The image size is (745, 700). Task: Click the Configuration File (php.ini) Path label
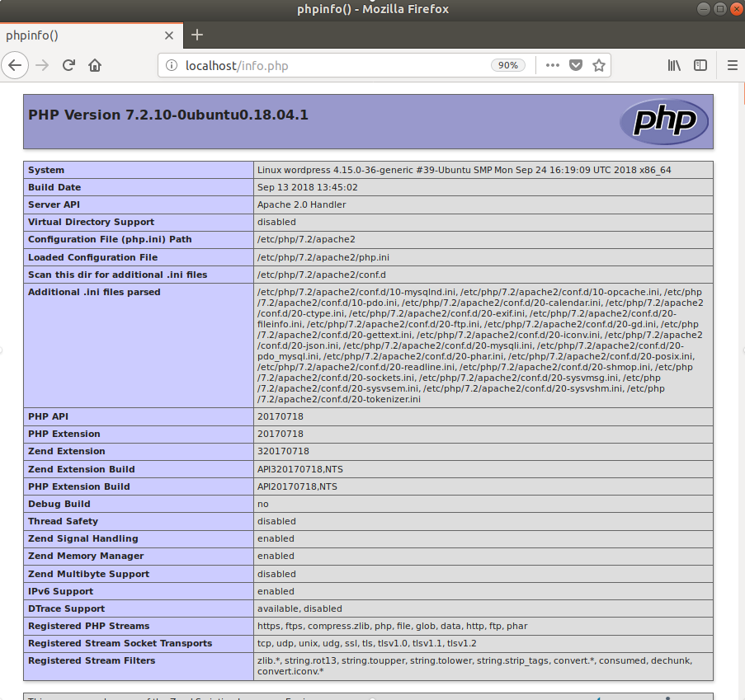pos(110,239)
